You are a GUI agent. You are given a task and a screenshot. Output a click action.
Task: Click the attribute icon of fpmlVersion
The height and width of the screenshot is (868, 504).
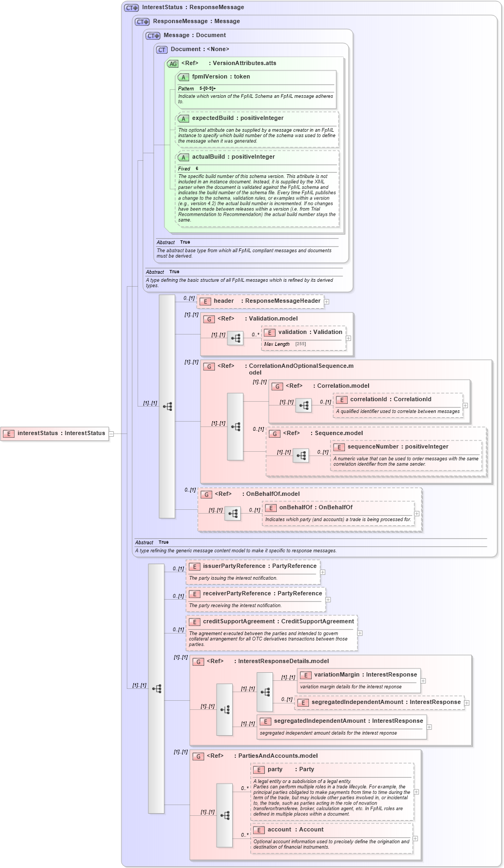coord(183,77)
